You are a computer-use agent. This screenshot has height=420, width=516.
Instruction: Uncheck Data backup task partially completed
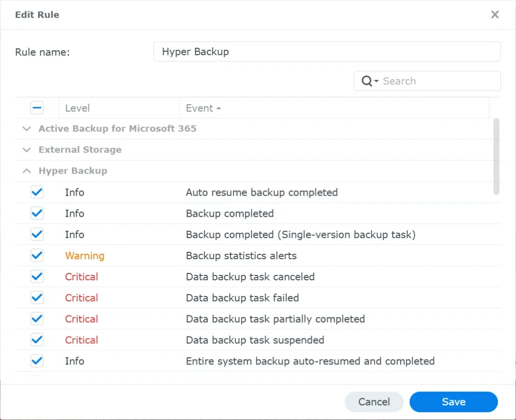pos(37,319)
